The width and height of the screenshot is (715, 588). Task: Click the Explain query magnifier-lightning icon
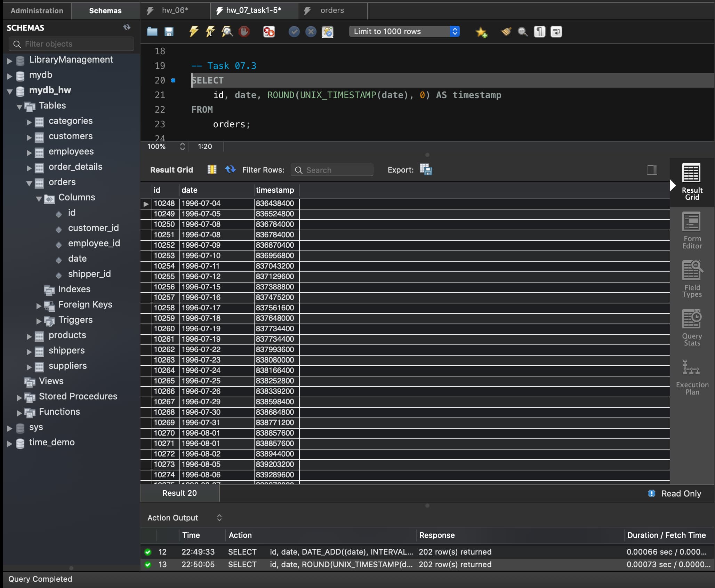click(x=227, y=32)
